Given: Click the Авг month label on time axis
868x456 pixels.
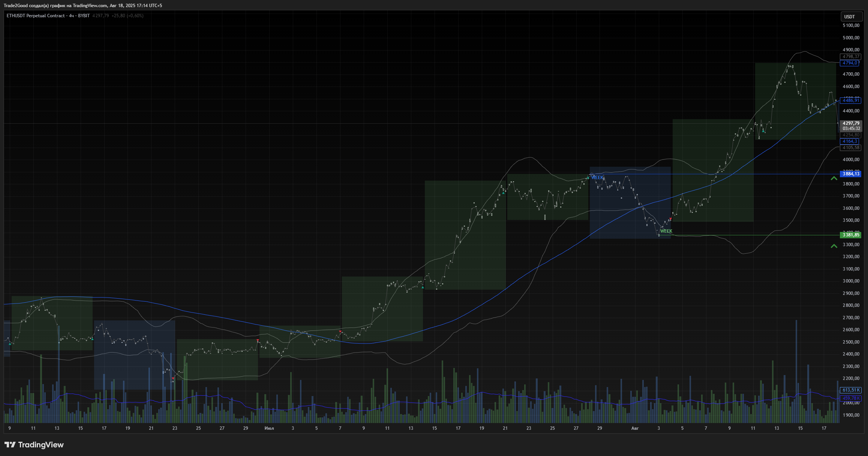Looking at the screenshot, I should (635, 428).
